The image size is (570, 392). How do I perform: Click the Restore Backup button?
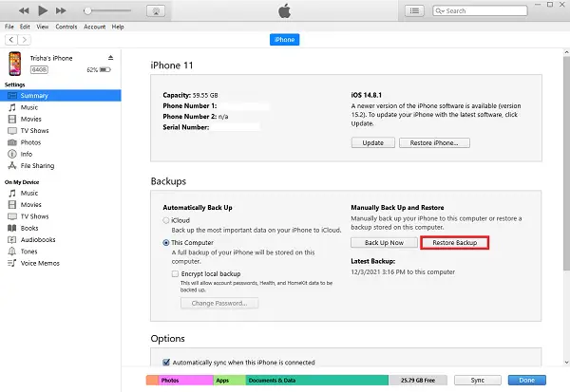pyautogui.click(x=454, y=243)
